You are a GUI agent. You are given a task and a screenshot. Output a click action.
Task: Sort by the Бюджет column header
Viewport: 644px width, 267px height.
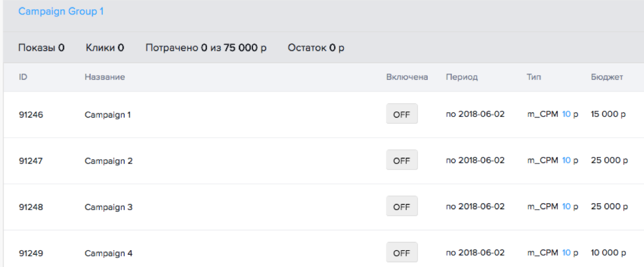coord(607,77)
